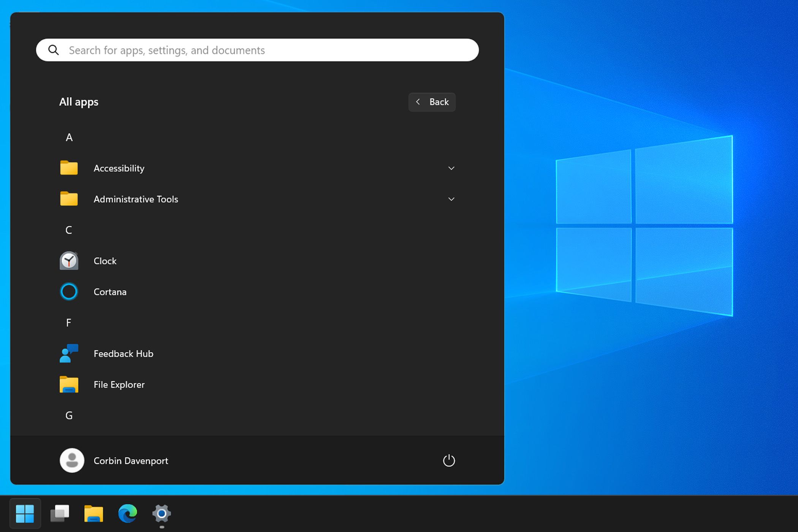Select the letter A section header
The image size is (798, 532).
(69, 137)
